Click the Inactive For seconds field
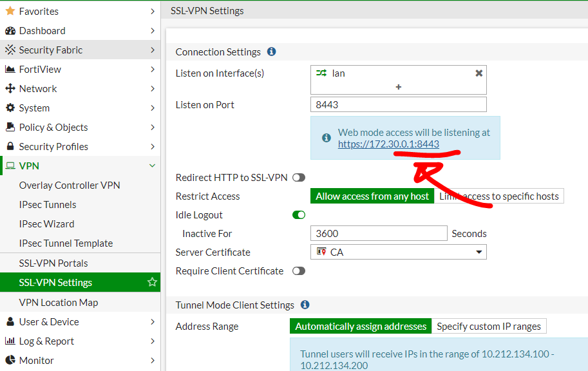Viewport: 588px width, 371px height. pyautogui.click(x=379, y=233)
